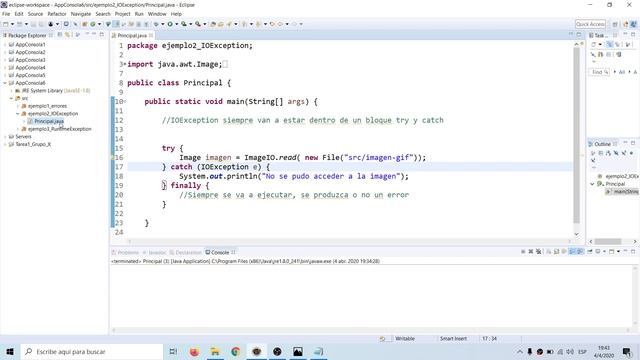Expand the ejemplo3_RuntimeException package
The image size is (640, 360).
coord(18,129)
